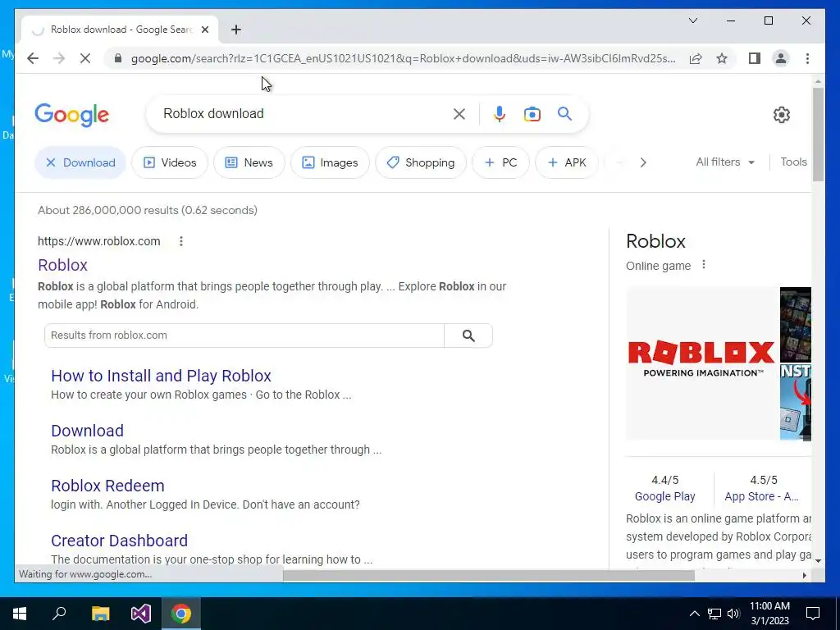This screenshot has width=840, height=630.
Task: Add PC filter chip
Action: 501,162
